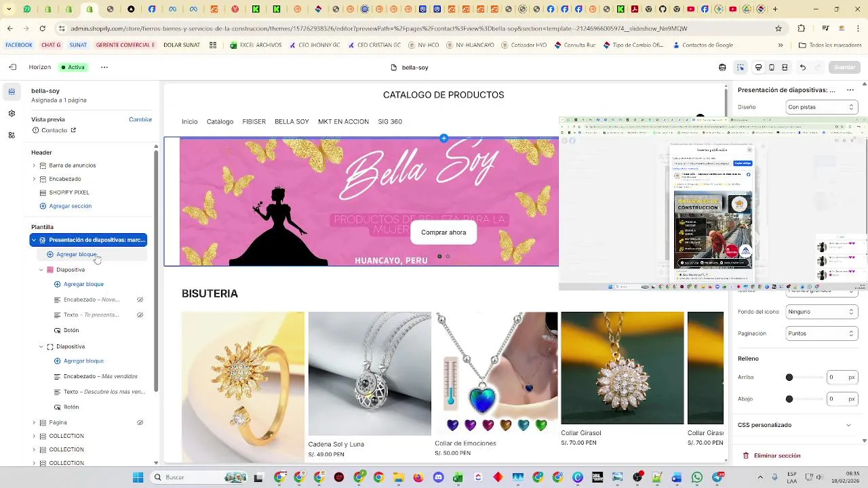Click Agregar bloque under Presentación de diapositivas
This screenshot has width=868, height=488.
click(76, 255)
